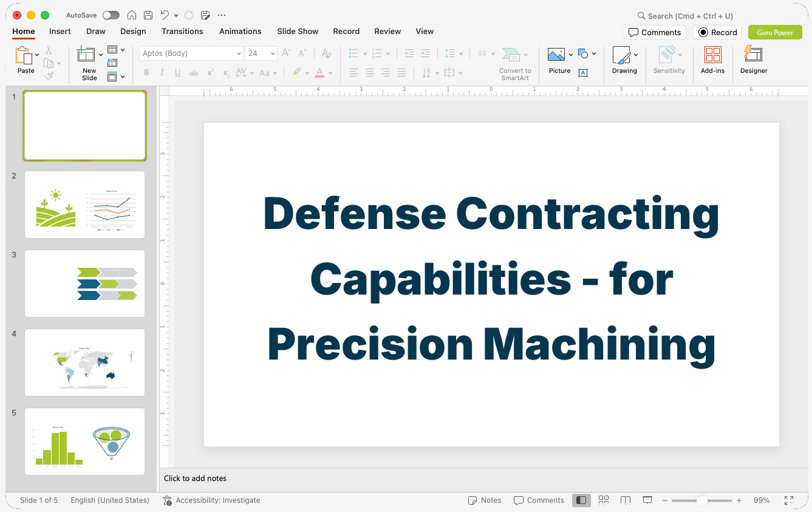Open the Slide Show tab
Image resolution: width=812 pixels, height=512 pixels.
point(298,31)
